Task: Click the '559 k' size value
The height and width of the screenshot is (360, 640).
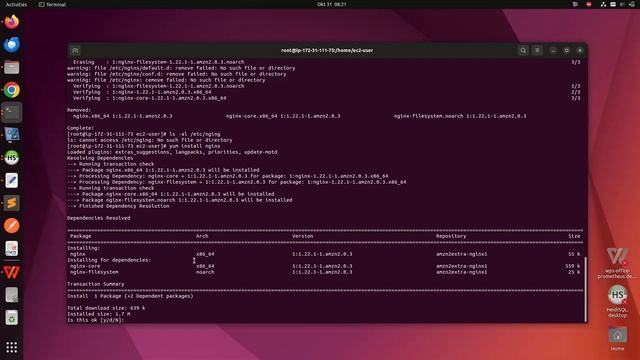Action: tap(573, 266)
